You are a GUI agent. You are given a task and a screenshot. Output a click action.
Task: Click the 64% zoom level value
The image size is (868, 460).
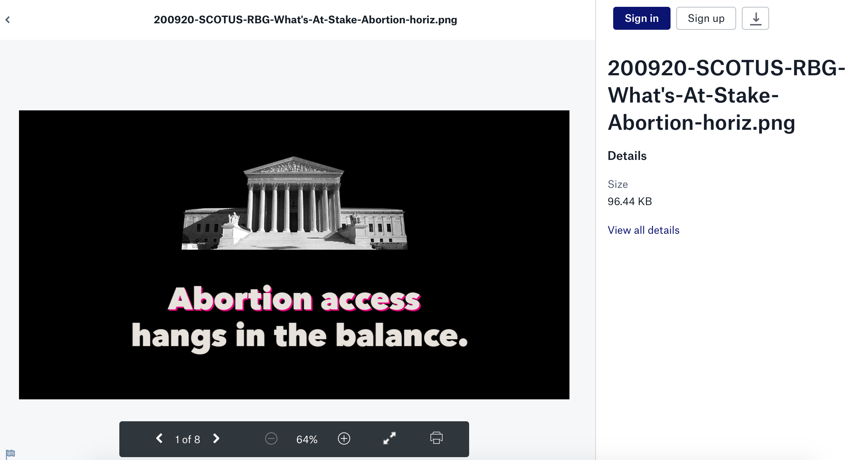(x=307, y=439)
